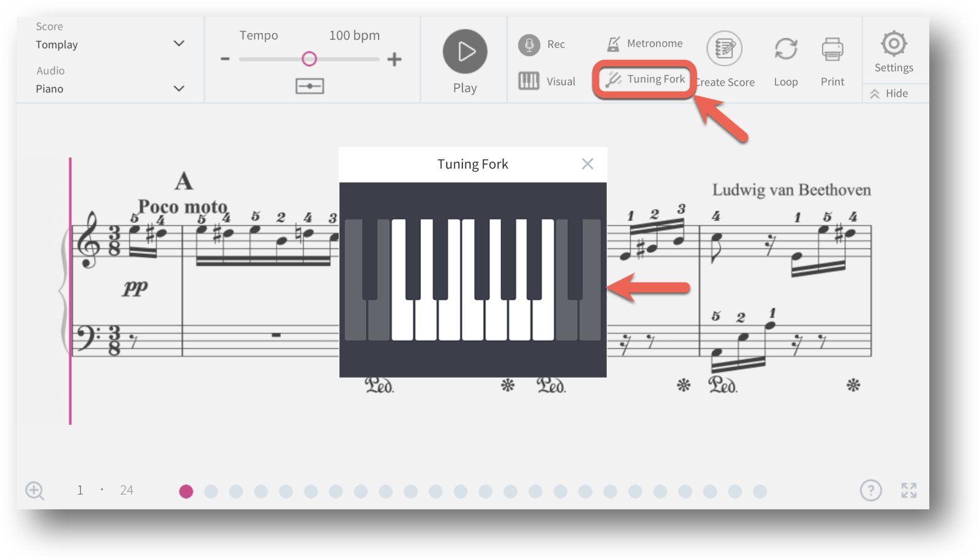Open the help question mark icon

870,490
